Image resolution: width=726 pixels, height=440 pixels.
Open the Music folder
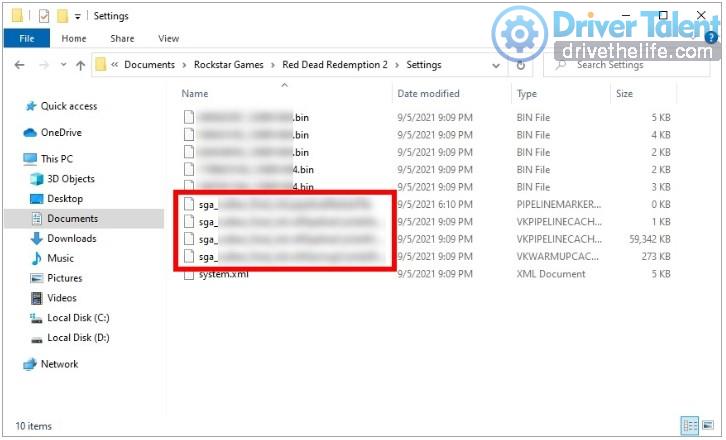tap(60, 259)
